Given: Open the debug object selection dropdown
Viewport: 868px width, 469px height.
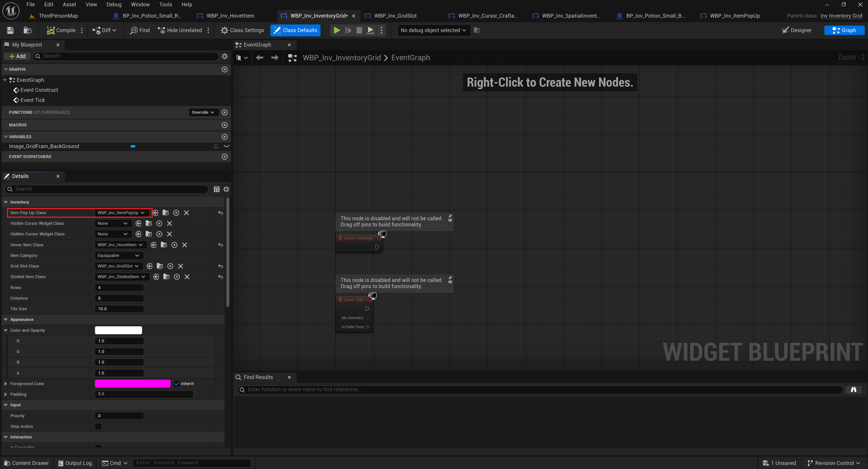Looking at the screenshot, I should coord(433,30).
